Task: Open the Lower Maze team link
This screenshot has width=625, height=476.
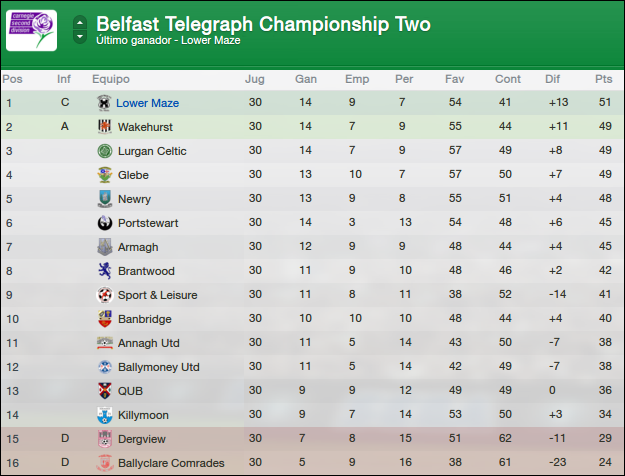Action: pos(147,103)
